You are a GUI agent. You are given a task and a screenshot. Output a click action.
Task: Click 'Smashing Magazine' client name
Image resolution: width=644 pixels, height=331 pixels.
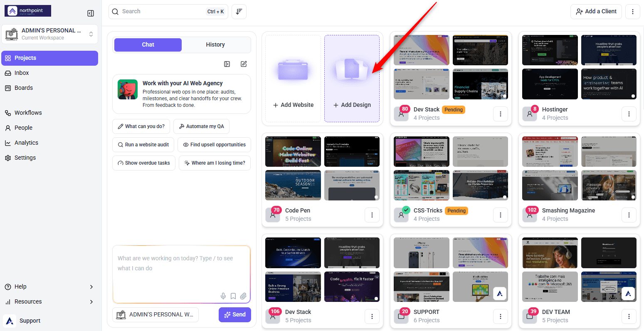(568, 210)
